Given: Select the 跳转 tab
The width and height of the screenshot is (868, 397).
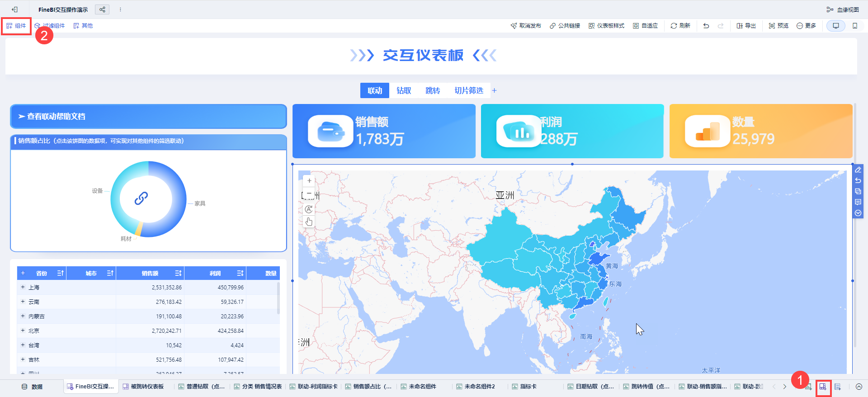Looking at the screenshot, I should point(433,90).
